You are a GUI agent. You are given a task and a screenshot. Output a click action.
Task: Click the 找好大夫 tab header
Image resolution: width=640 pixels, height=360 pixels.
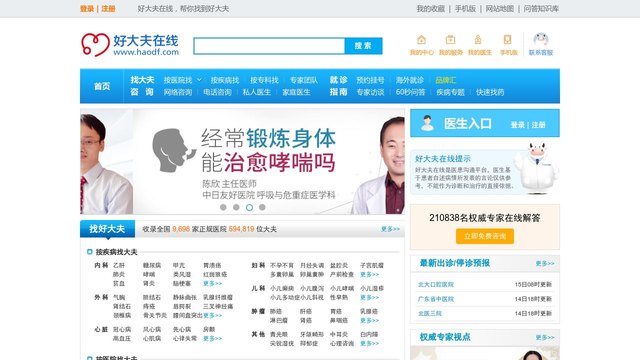pyautogui.click(x=107, y=229)
